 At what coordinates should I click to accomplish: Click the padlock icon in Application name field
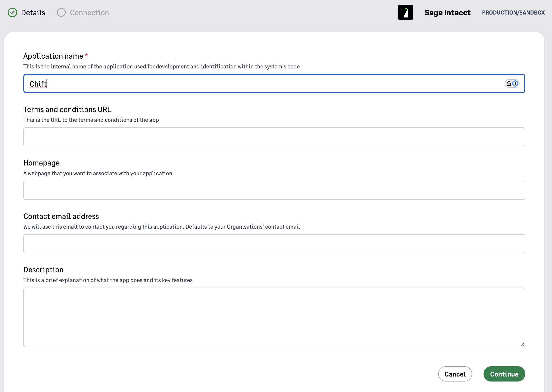tap(509, 83)
